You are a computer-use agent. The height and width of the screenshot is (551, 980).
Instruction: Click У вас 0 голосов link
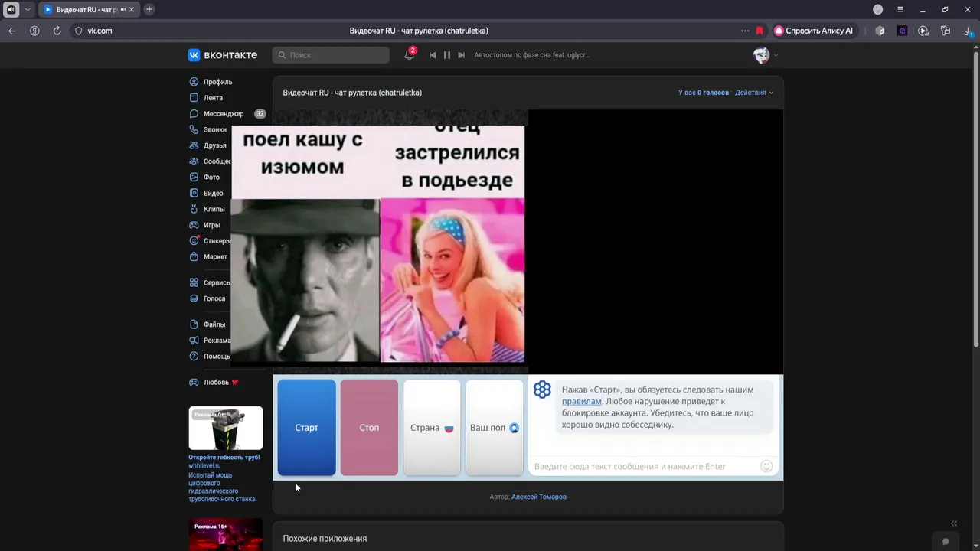(704, 93)
